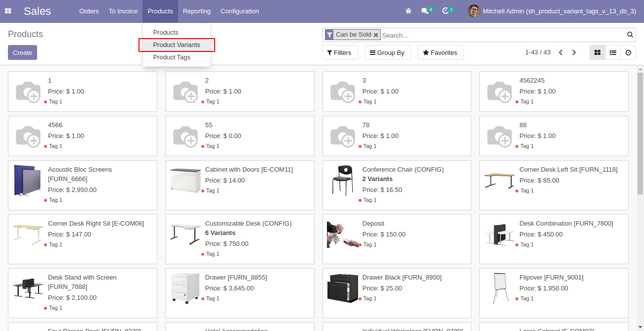Go to next page arrow

(x=574, y=52)
